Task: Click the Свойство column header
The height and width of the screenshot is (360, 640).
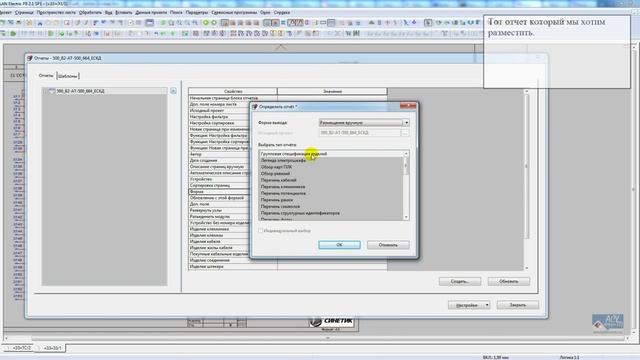Action: coord(233,91)
